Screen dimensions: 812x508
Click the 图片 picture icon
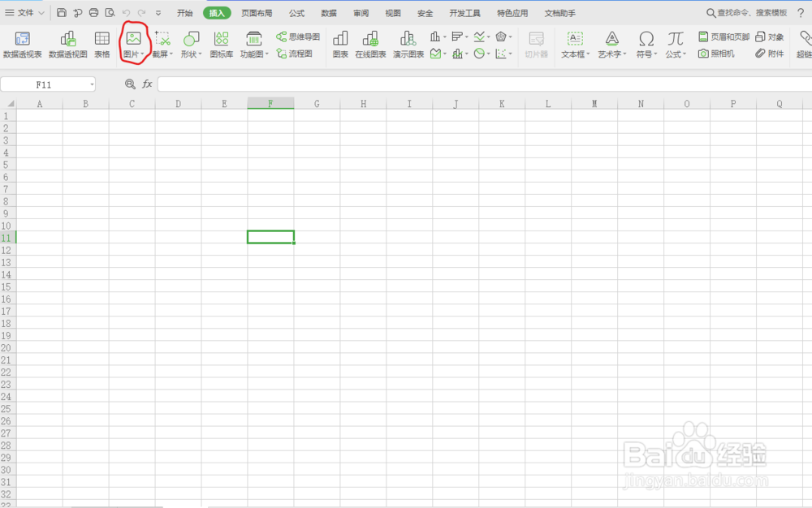(133, 39)
